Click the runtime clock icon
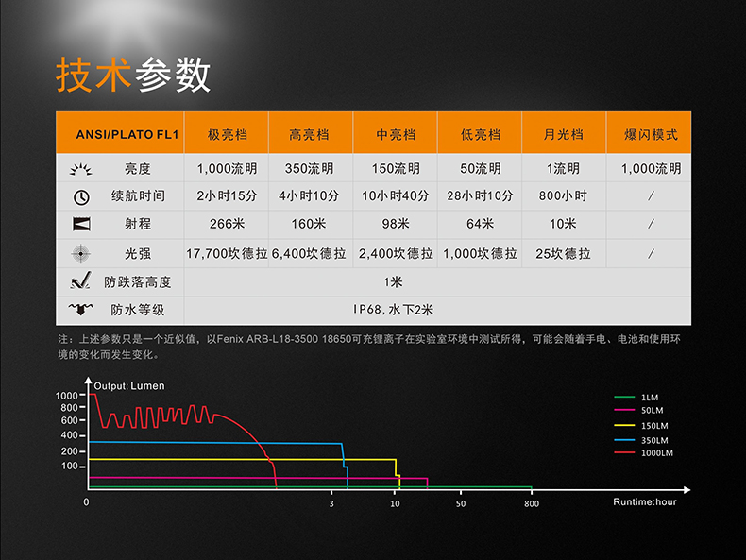 tap(80, 196)
